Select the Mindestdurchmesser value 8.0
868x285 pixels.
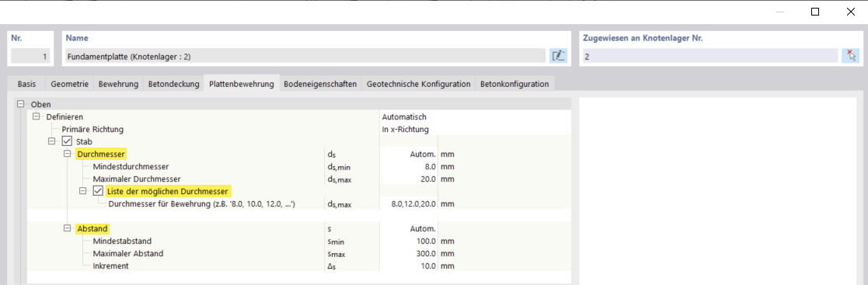[x=430, y=166]
